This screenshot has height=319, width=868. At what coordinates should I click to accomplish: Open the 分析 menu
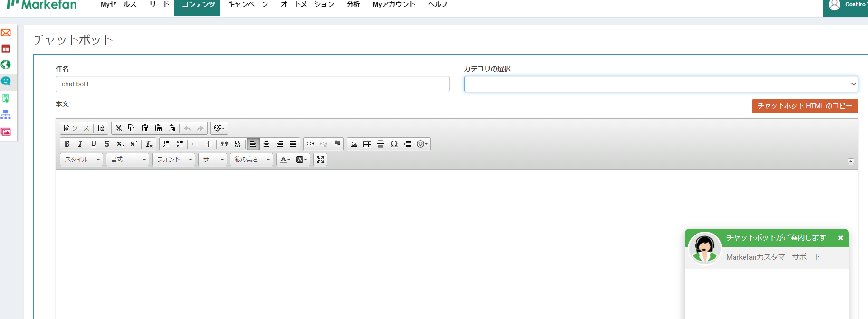[x=353, y=5]
